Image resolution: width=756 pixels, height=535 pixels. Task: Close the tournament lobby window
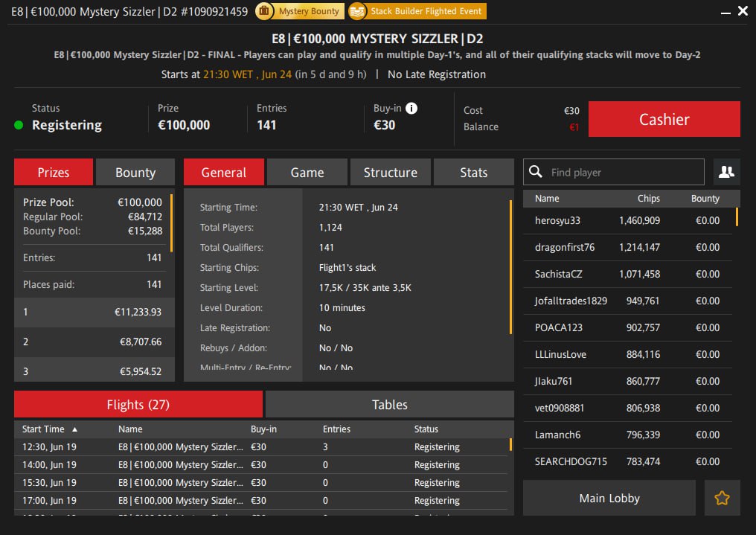[x=743, y=10]
